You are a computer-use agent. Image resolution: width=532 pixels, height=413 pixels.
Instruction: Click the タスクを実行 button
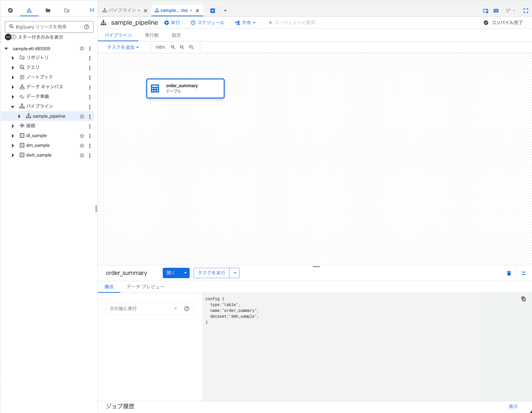coord(211,273)
